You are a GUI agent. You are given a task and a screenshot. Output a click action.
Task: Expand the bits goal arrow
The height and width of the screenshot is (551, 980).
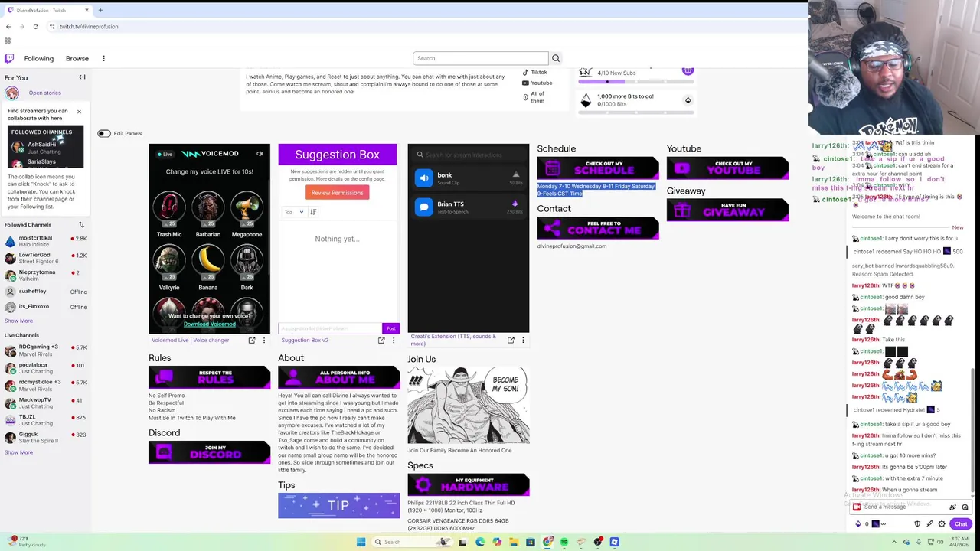688,100
